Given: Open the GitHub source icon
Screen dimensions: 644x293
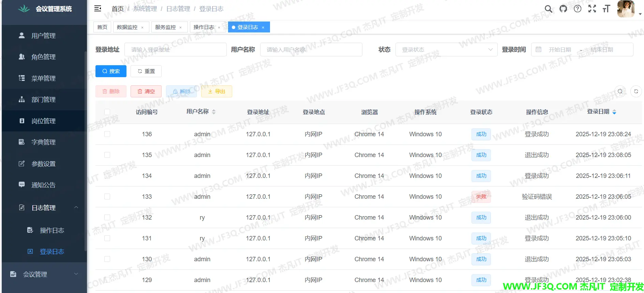Looking at the screenshot, I should coord(563,9).
